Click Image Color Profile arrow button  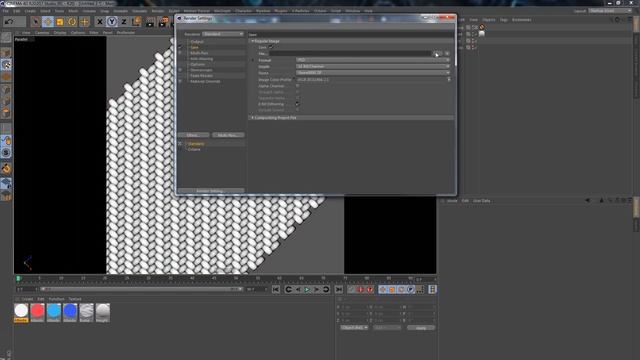(449, 80)
